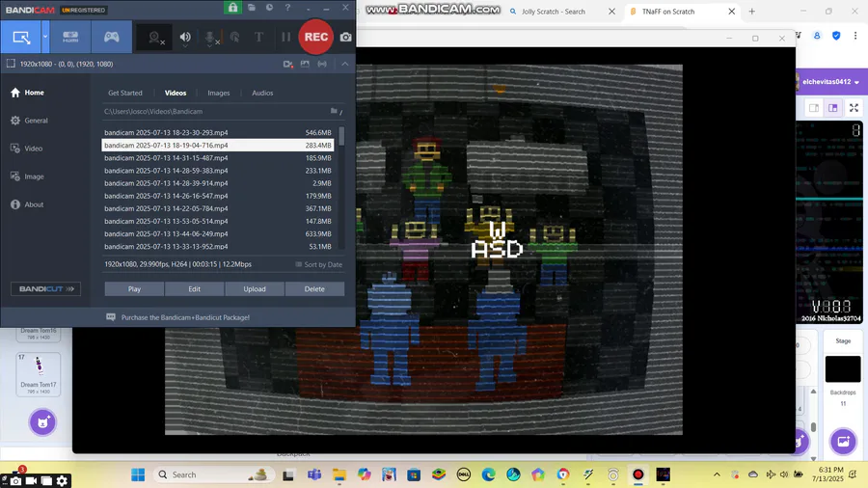This screenshot has width=868, height=488.
Task: Click the green lock register icon
Action: 233,8
